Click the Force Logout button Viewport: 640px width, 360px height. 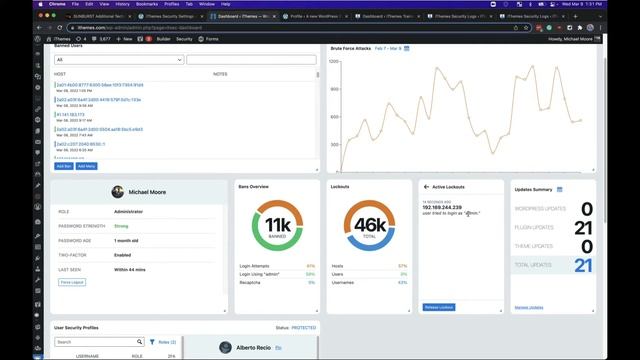tap(72, 282)
